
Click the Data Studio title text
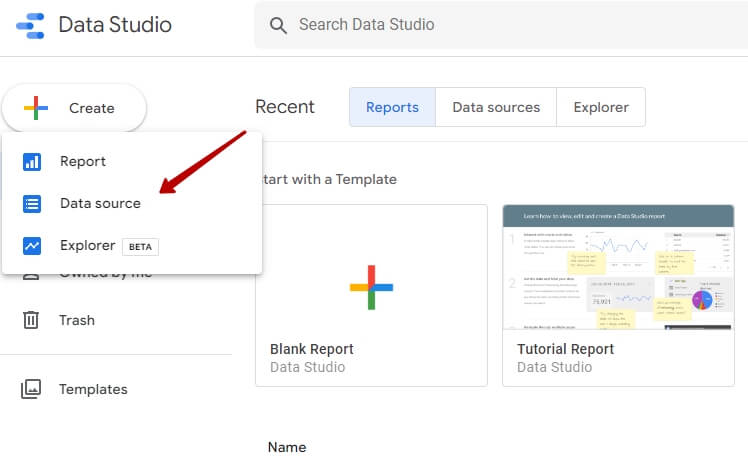[115, 25]
